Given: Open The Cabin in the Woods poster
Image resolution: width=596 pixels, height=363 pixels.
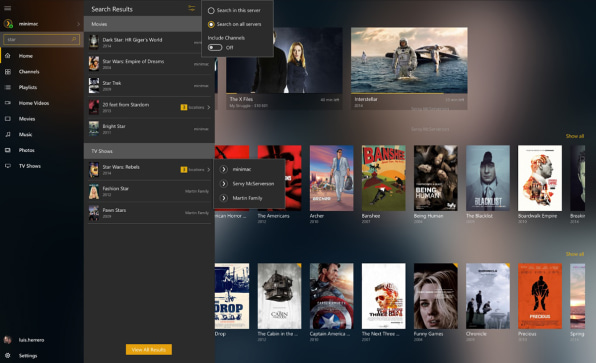Looking at the screenshot, I should [x=279, y=296].
